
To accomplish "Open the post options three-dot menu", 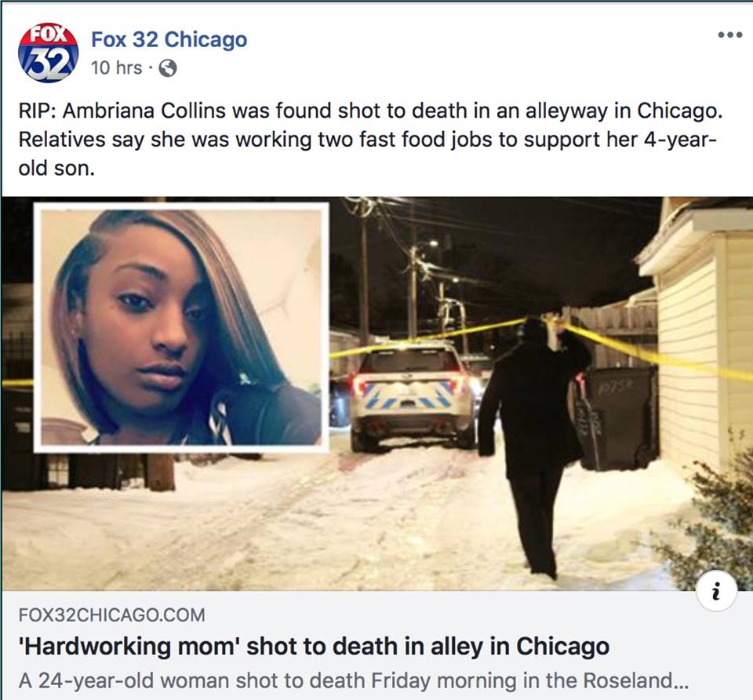I will 730,35.
